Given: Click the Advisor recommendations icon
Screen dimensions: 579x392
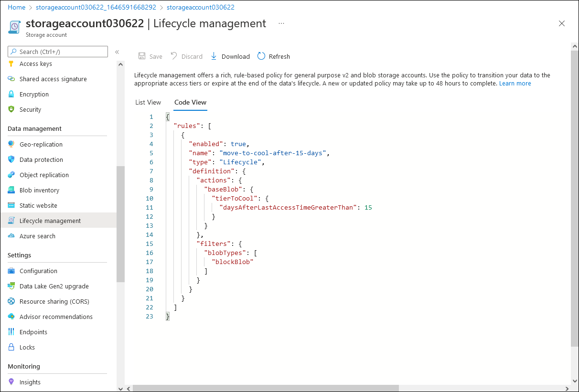Looking at the screenshot, I should tap(11, 317).
